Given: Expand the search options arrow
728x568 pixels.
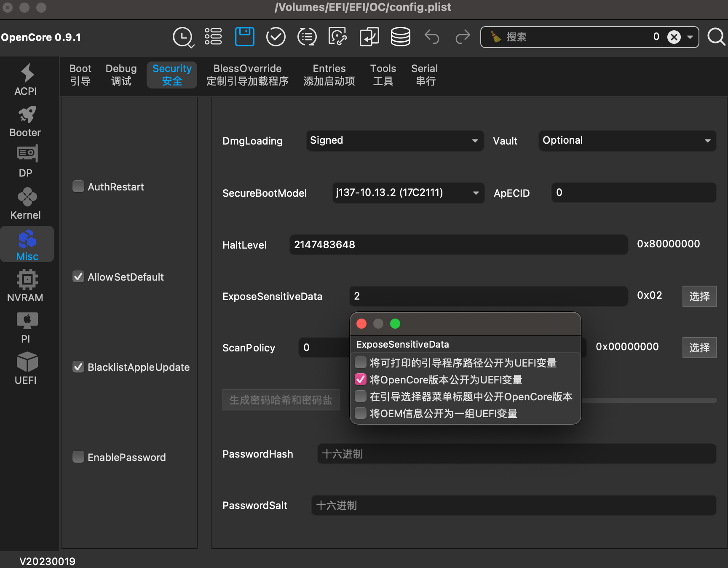Looking at the screenshot, I should (x=690, y=37).
